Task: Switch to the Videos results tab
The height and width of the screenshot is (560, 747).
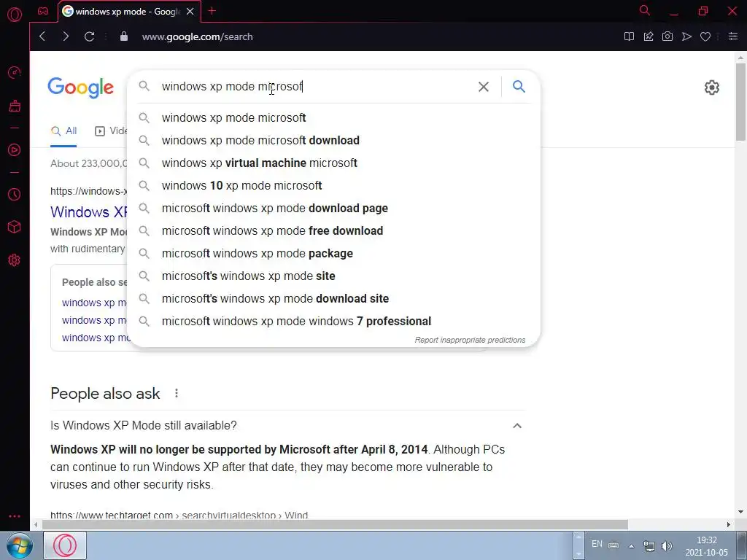Action: tap(111, 131)
